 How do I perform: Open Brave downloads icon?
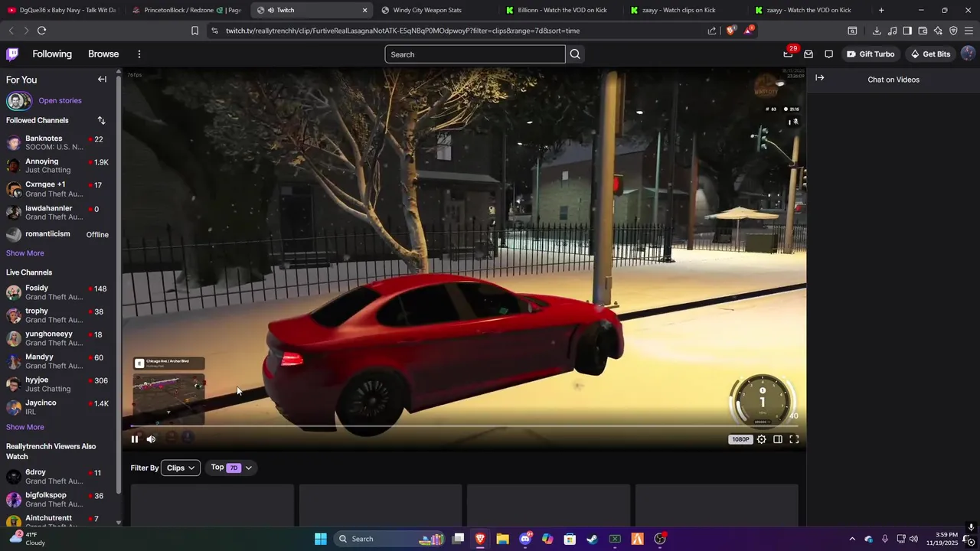[877, 31]
